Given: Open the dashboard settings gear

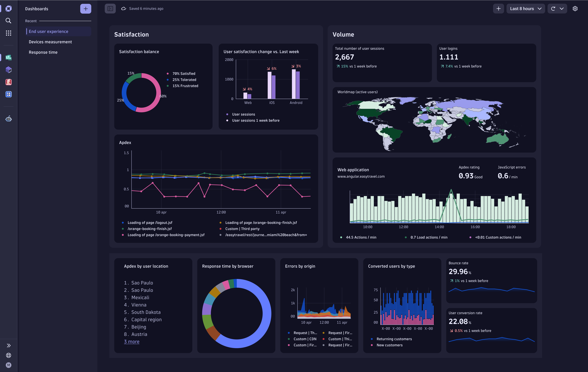Looking at the screenshot, I should pos(575,9).
